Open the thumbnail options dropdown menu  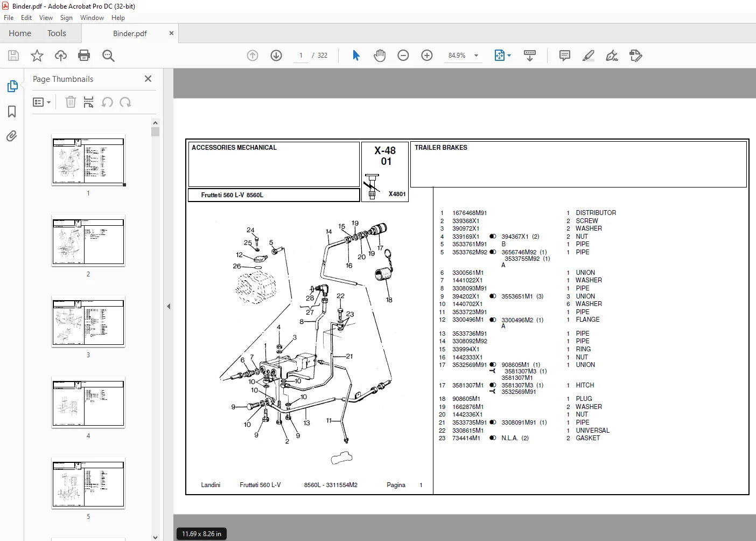pos(41,102)
